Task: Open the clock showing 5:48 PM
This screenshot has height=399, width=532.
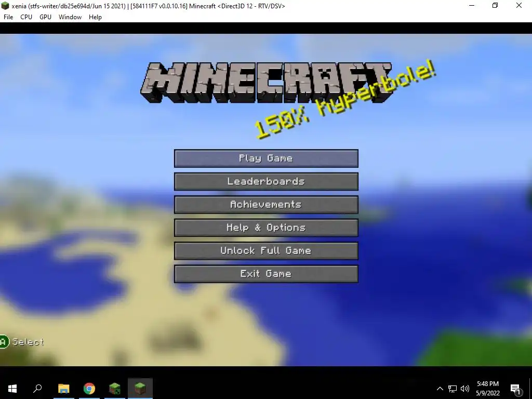Action: pyautogui.click(x=487, y=389)
